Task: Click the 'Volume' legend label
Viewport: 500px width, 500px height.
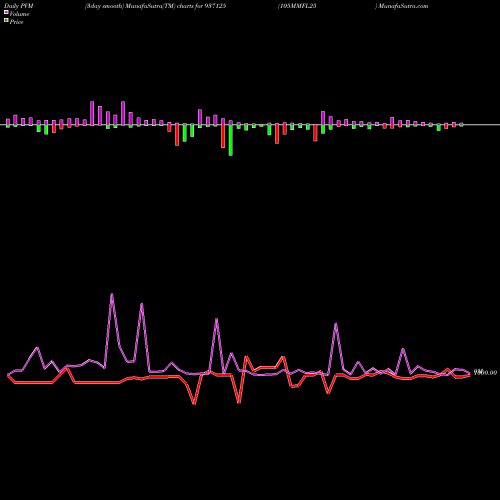Action: click(x=19, y=14)
